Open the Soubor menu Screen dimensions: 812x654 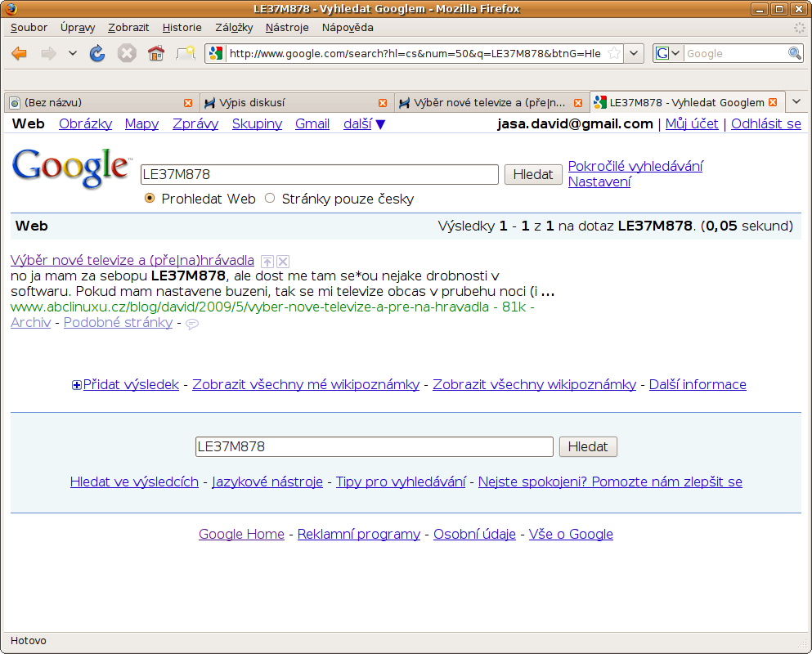point(29,28)
